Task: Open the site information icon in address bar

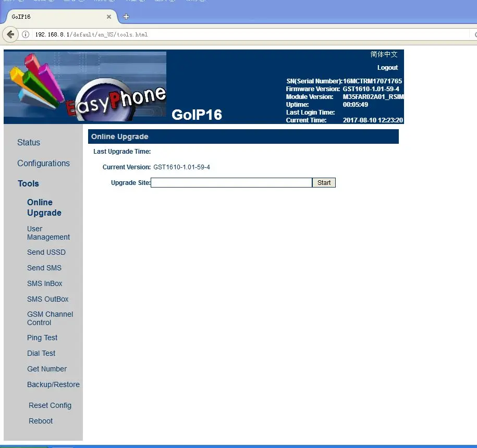Action: coord(26,34)
